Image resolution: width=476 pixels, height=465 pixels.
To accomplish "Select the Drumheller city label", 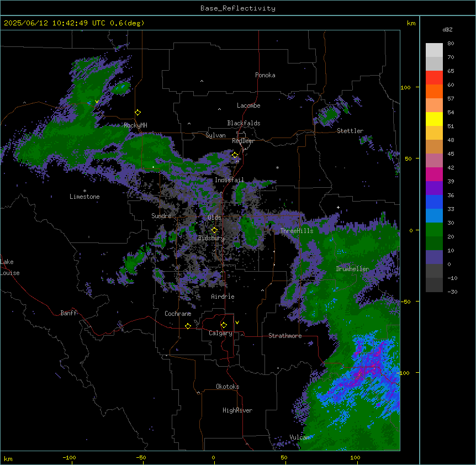I will pyautogui.click(x=352, y=269).
